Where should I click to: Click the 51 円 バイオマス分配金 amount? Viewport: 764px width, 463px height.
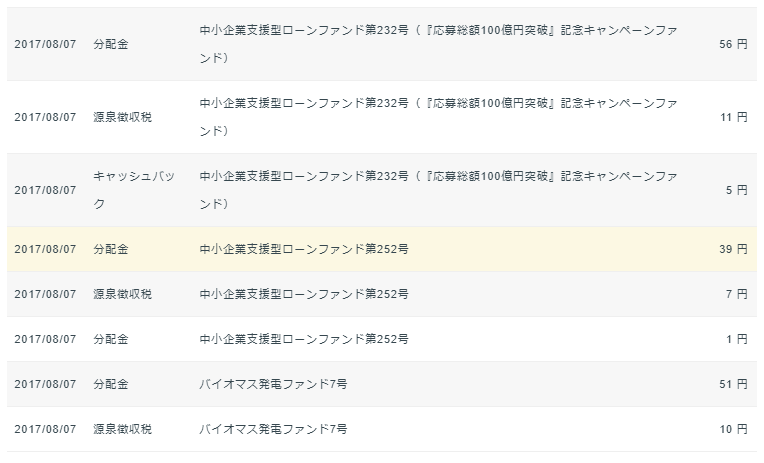pos(733,385)
